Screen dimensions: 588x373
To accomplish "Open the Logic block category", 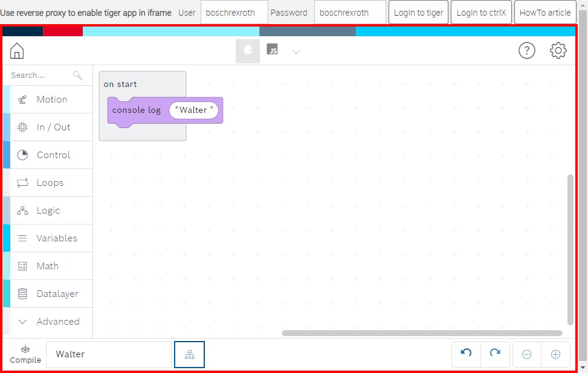I will point(48,211).
